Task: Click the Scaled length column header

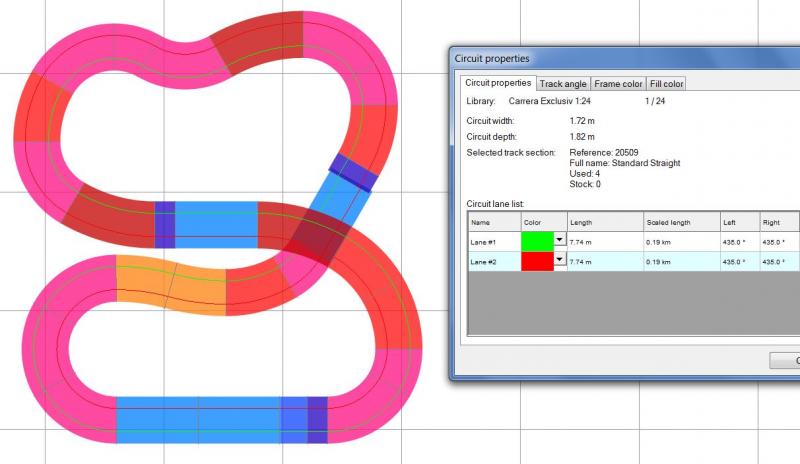Action: (x=680, y=222)
